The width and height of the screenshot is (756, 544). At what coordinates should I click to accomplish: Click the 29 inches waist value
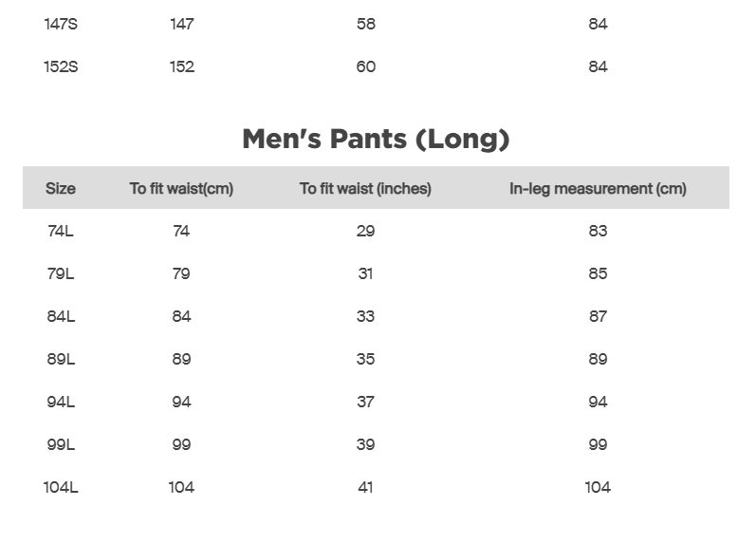click(x=365, y=231)
